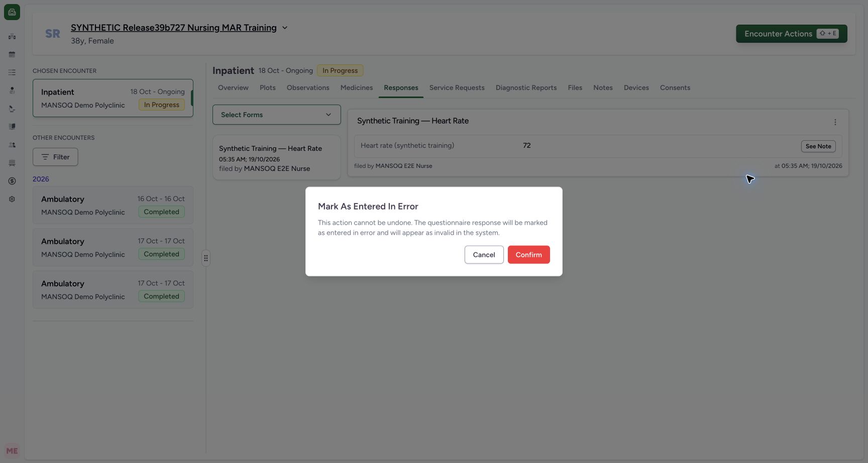The image size is (868, 463).
Task: Expand the patient name chevron dropdown
Action: tap(285, 28)
